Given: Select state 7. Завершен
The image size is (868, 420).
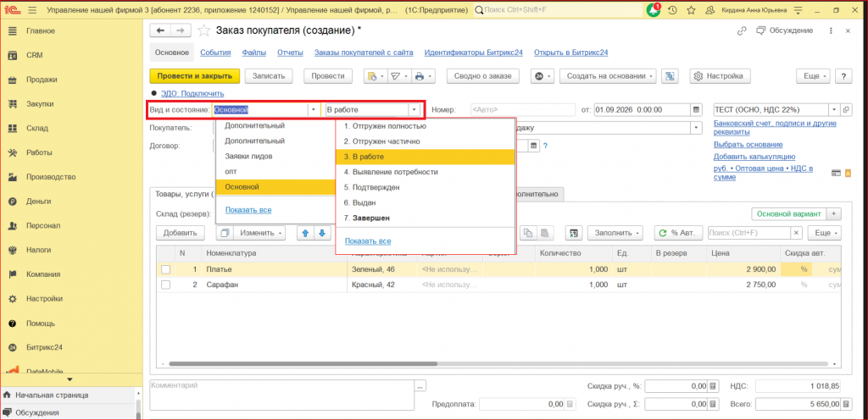Looking at the screenshot, I should (x=426, y=218).
